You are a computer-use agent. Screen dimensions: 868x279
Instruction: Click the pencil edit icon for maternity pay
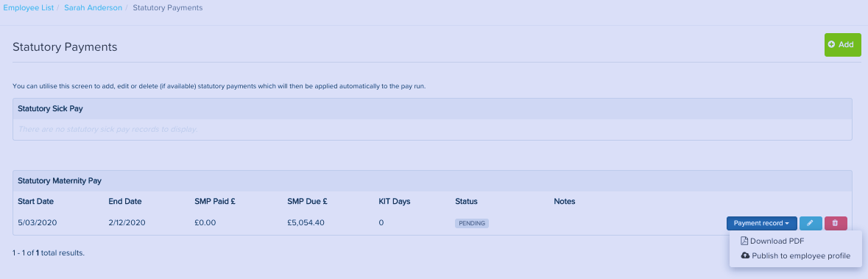point(811,223)
